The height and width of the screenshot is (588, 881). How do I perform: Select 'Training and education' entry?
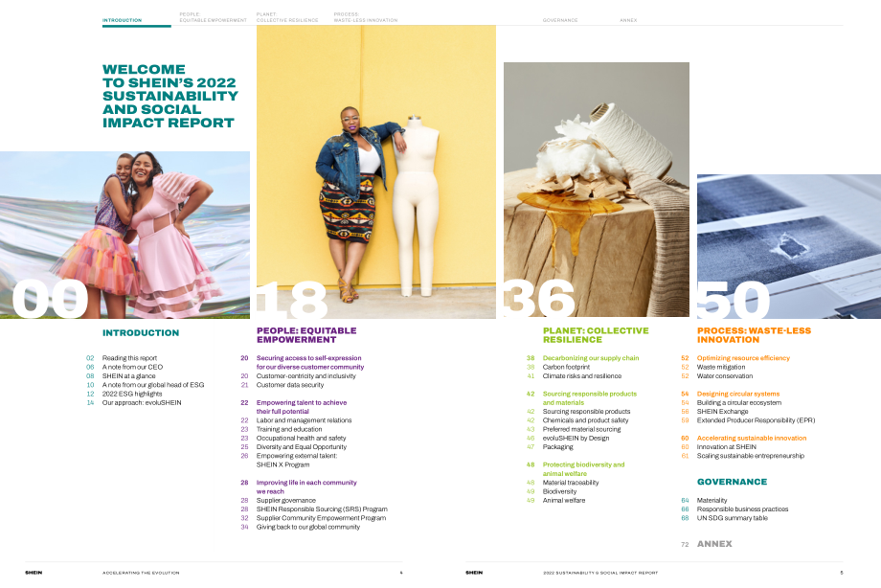click(289, 429)
